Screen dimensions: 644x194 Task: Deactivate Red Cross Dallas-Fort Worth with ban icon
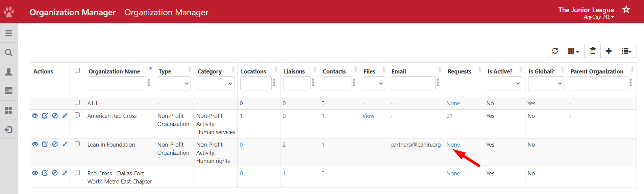(x=55, y=173)
